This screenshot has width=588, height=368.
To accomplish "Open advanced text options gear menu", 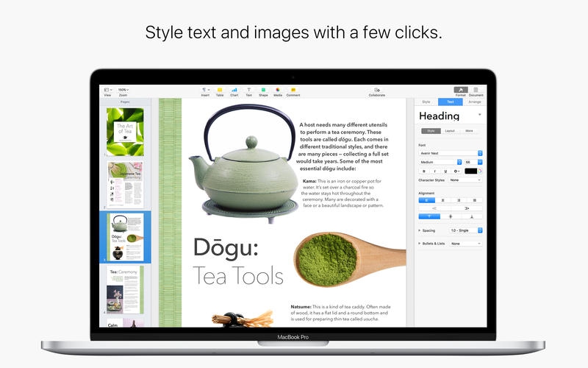I will 456,171.
